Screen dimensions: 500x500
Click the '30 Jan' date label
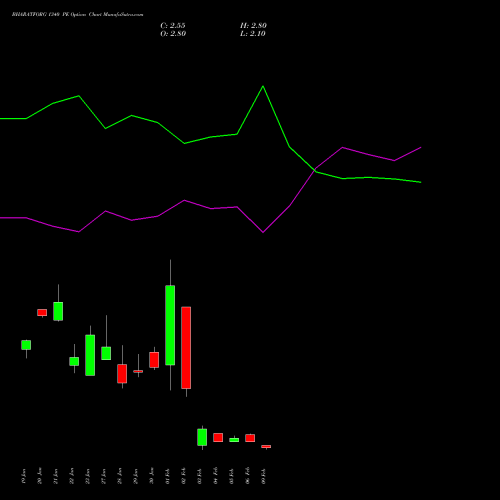(152, 476)
